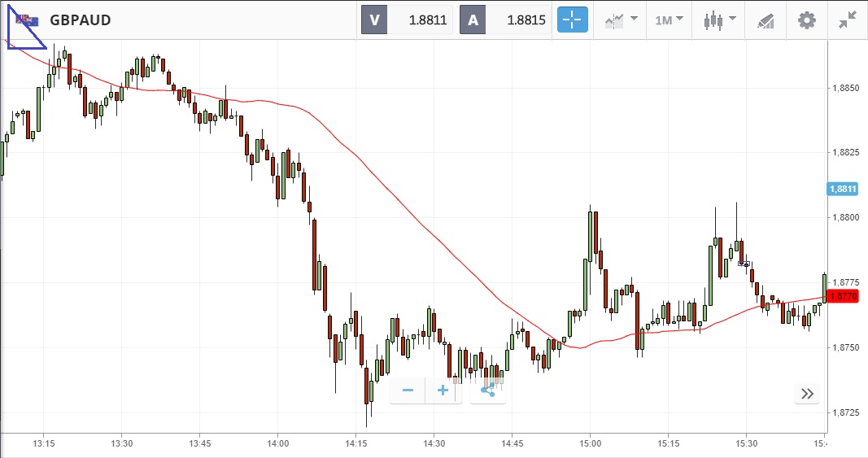Expand the 1M timeframe dropdown
This screenshot has width=868, height=458.
coord(669,20)
